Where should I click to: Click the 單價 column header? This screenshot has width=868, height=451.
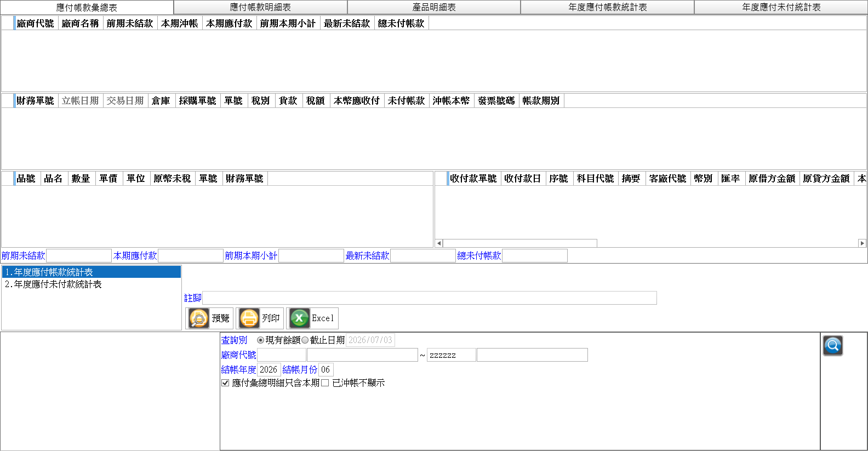point(109,179)
